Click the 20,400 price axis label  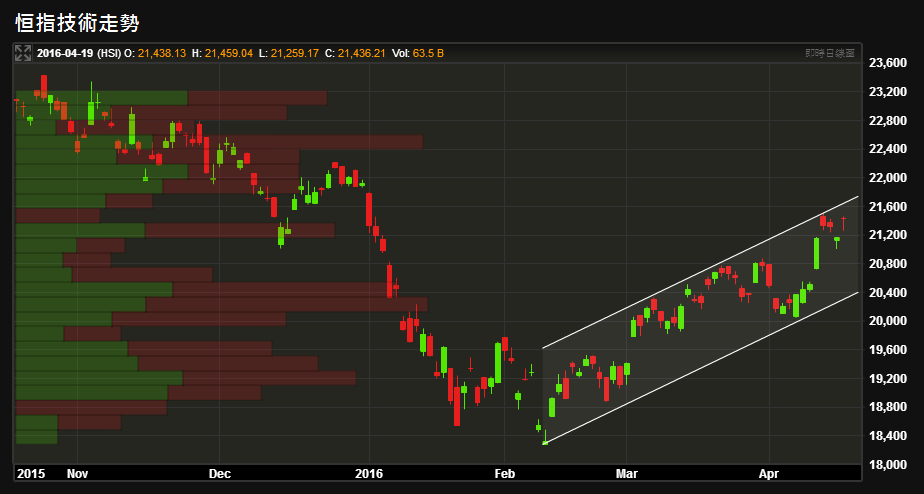(x=887, y=292)
